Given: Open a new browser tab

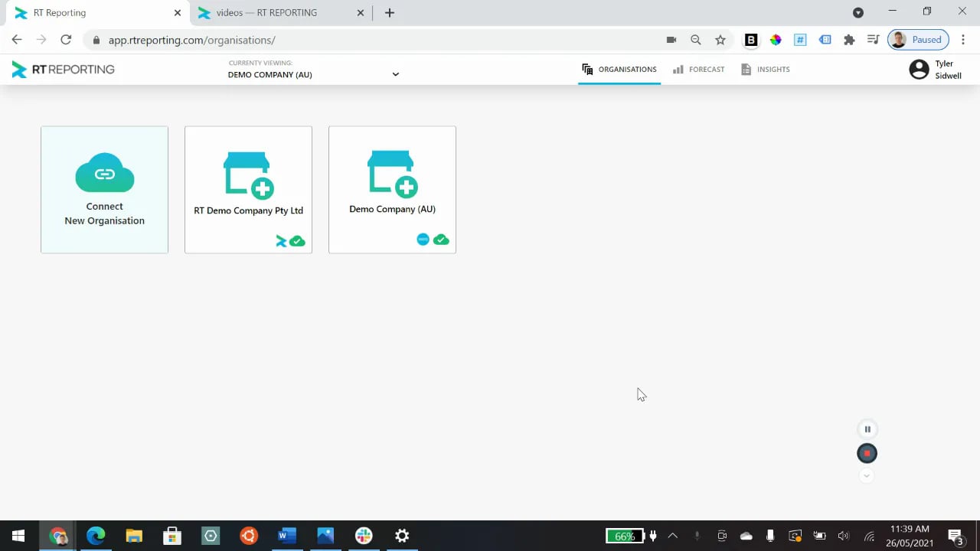Looking at the screenshot, I should (x=390, y=13).
